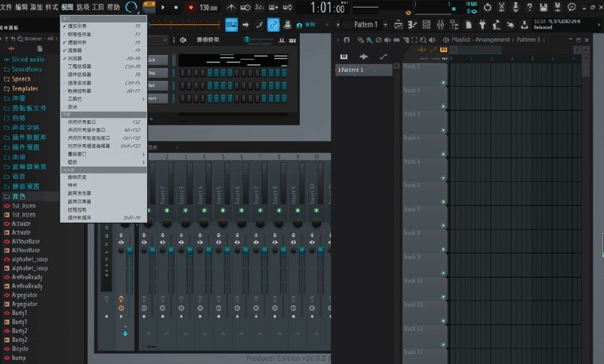This screenshot has height=364, width=604.
Task: Arm recording with the red record button
Action: tap(191, 8)
